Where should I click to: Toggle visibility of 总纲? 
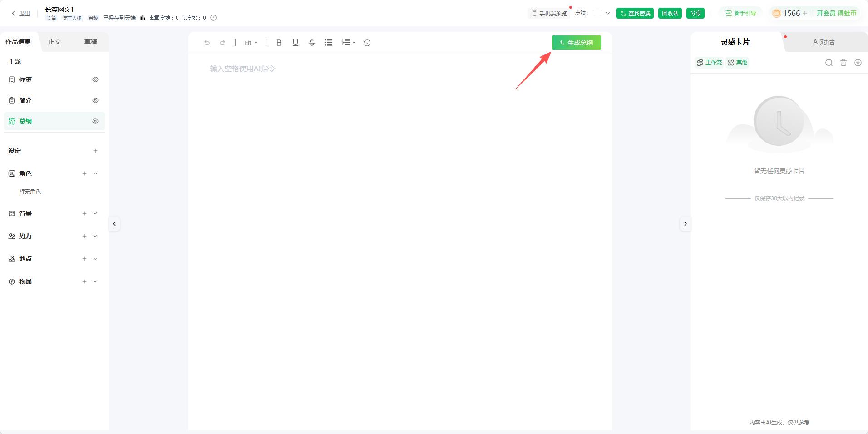(95, 121)
